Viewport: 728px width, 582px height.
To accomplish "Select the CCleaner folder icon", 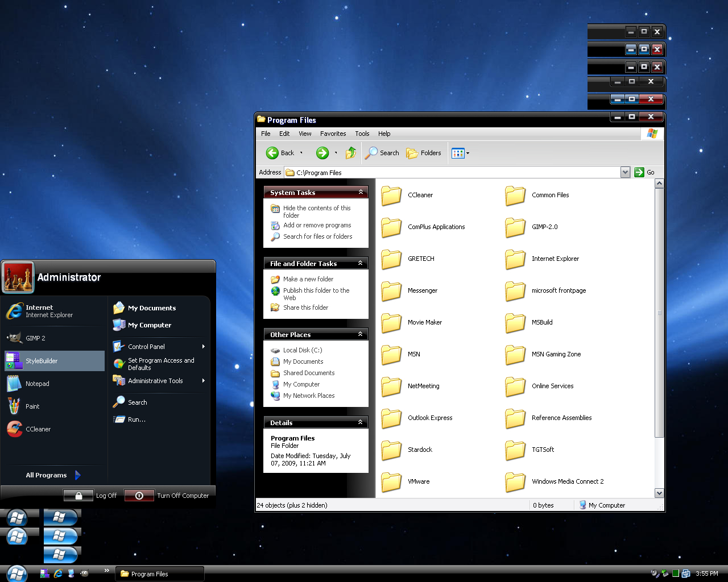I will tap(391, 196).
